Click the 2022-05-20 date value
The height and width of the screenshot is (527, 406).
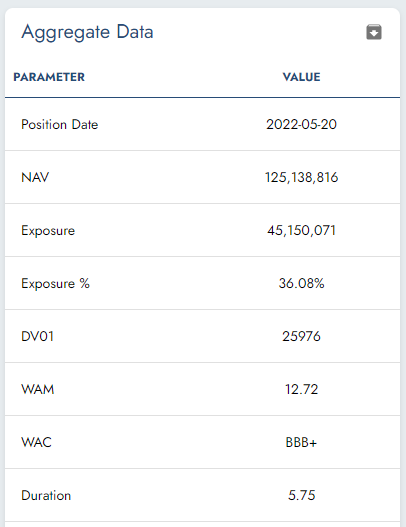pyautogui.click(x=301, y=124)
